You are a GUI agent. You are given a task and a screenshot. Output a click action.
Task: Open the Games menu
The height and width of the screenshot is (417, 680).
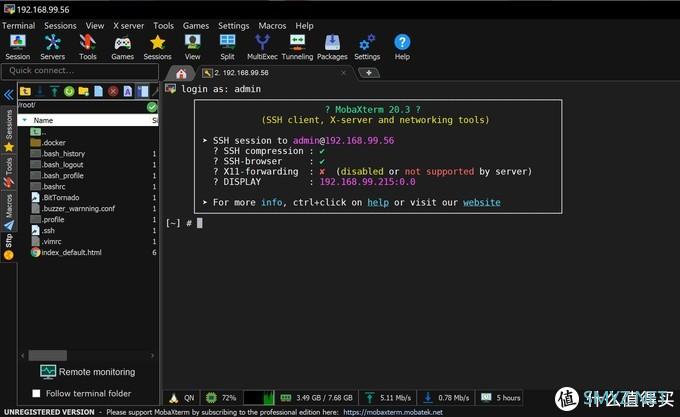pos(196,26)
